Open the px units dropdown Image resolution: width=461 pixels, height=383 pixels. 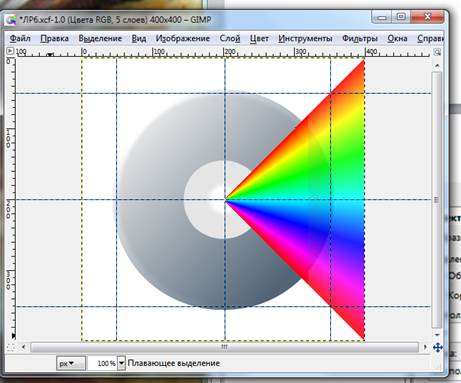tap(71, 363)
